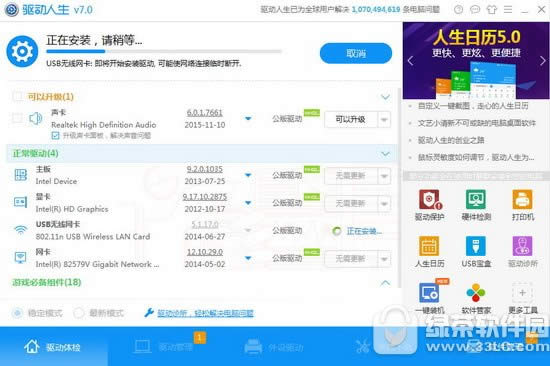Open version dropdown for 声卡 6.0.1.7661
The image size is (550, 366).
coord(248,119)
